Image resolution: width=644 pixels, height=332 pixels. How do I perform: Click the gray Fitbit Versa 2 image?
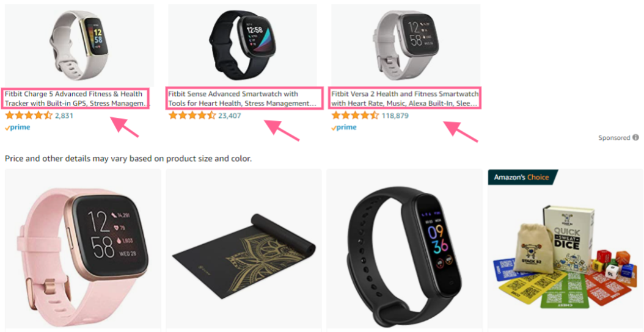coord(405,45)
